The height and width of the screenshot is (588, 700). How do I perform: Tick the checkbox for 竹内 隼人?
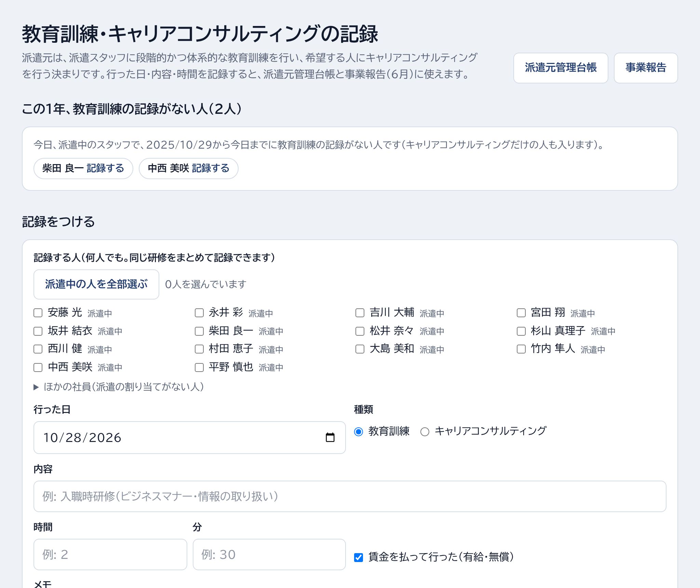pos(521,349)
